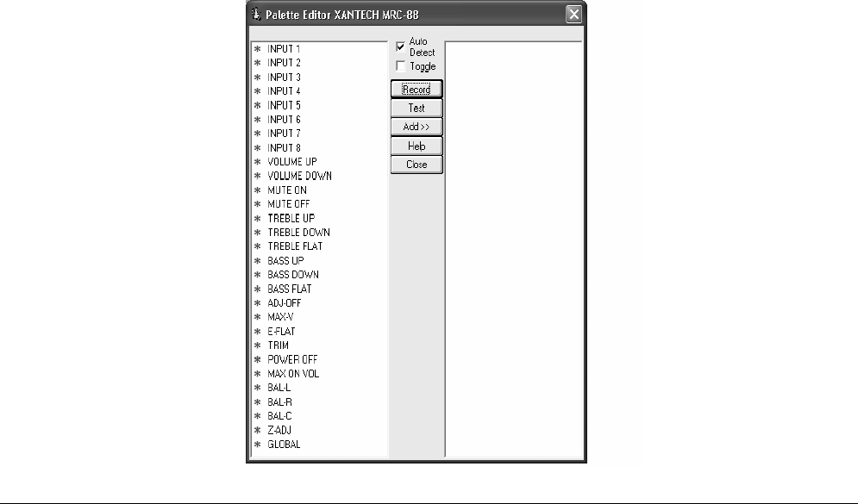This screenshot has height=504, width=858.
Task: Click the asterisk icon beside VOLUME UP
Action: point(257,162)
